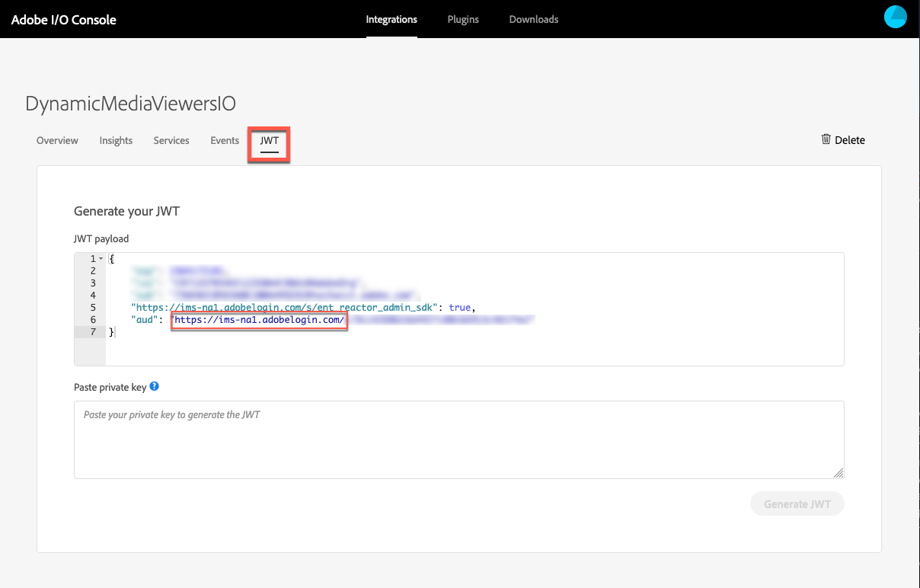
Task: View the Events tab
Action: (225, 140)
